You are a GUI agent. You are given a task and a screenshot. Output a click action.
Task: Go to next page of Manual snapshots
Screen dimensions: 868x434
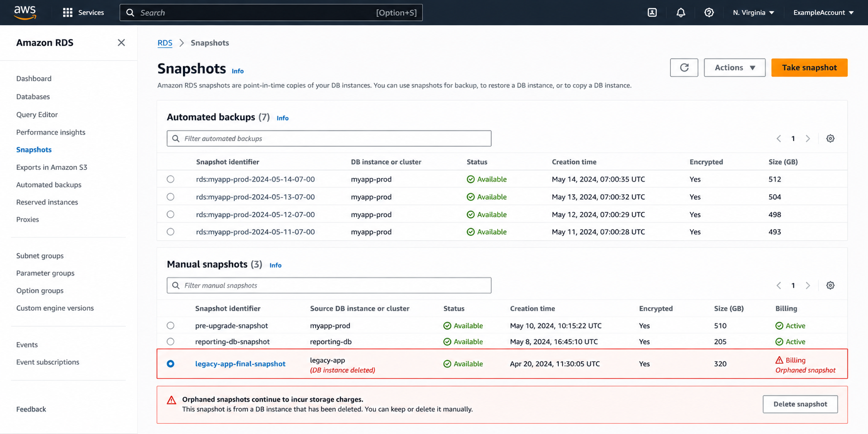click(808, 285)
